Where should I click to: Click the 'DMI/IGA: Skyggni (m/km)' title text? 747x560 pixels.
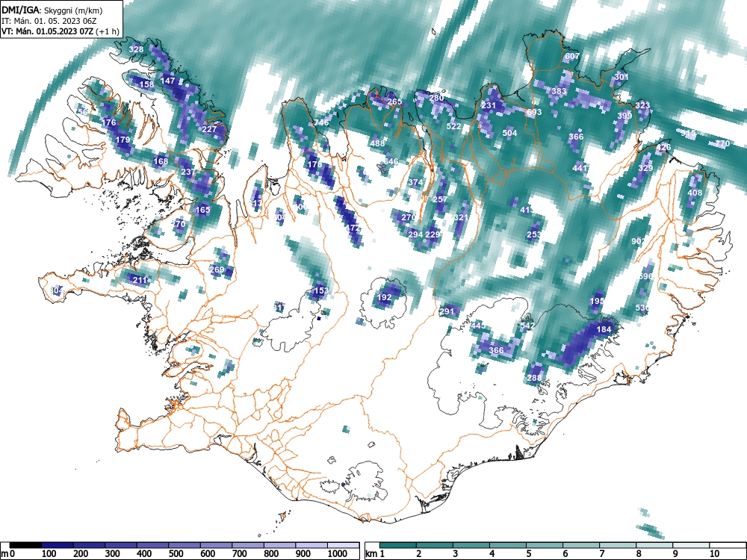[52, 10]
